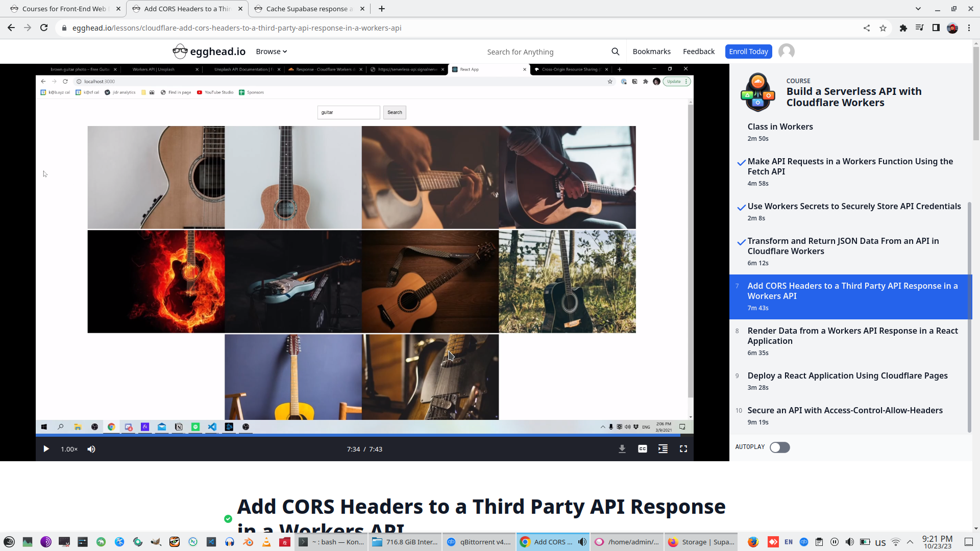Turn on closed captions with CC icon
This screenshot has width=980, height=551.
(643, 449)
